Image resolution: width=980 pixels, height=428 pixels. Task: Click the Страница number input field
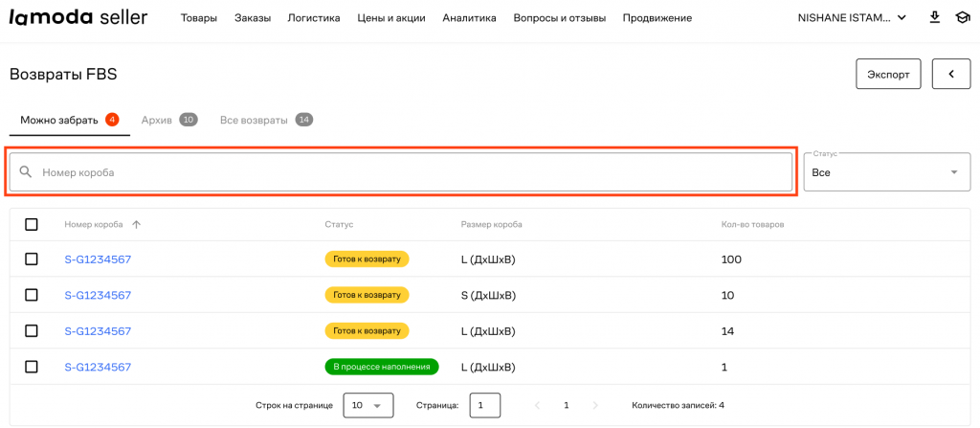pos(484,405)
